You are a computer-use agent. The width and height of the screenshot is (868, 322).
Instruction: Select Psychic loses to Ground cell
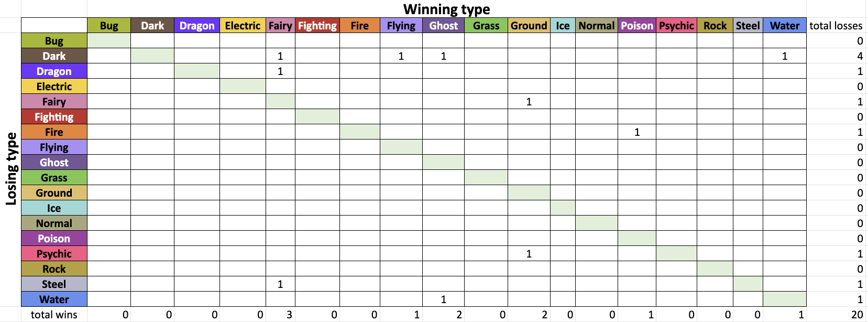(529, 254)
